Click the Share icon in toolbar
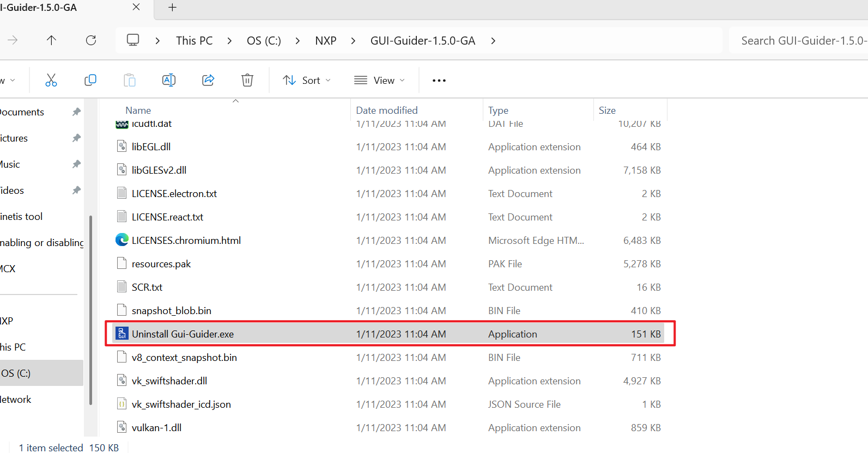The height and width of the screenshot is (454, 868). (x=208, y=80)
